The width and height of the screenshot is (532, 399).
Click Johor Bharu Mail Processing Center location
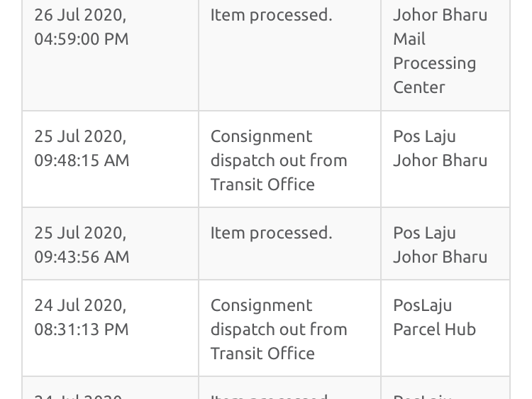[x=440, y=51]
